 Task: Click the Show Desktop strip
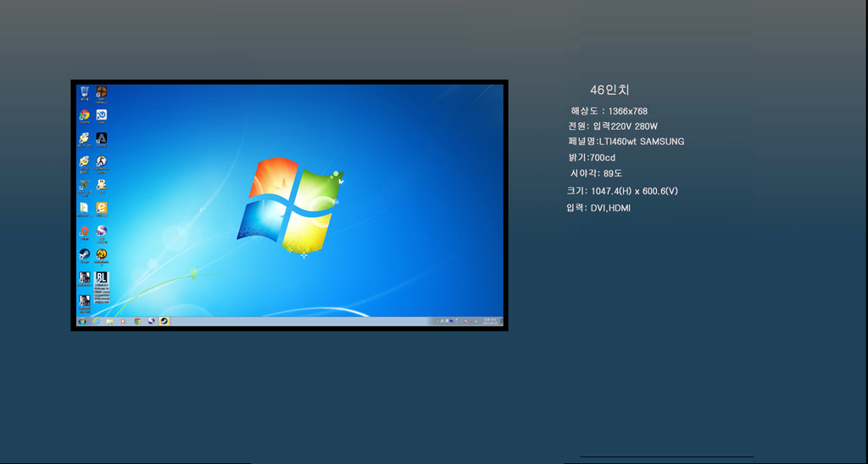tap(503, 321)
